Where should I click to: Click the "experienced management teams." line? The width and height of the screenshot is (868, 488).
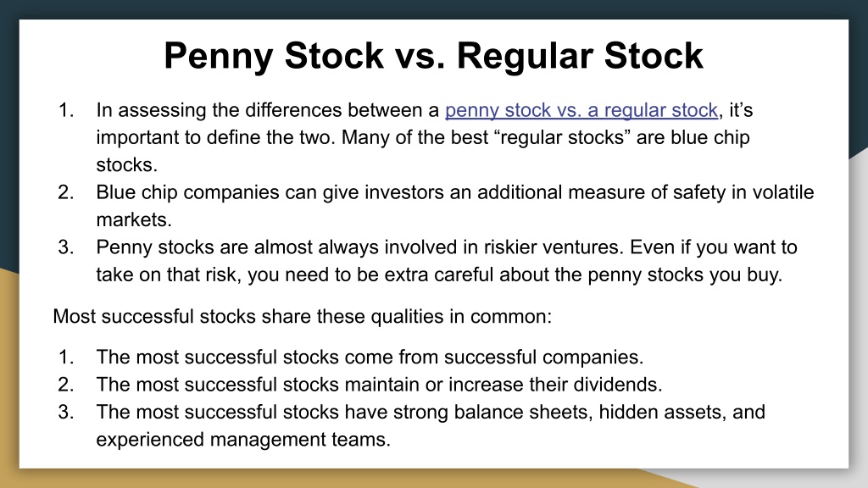coord(243,440)
